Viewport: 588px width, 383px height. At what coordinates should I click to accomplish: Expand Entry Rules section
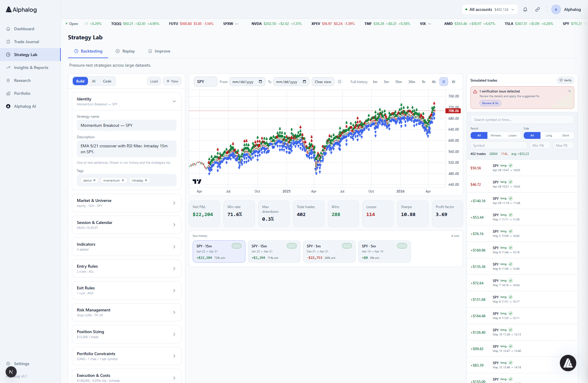127,269
